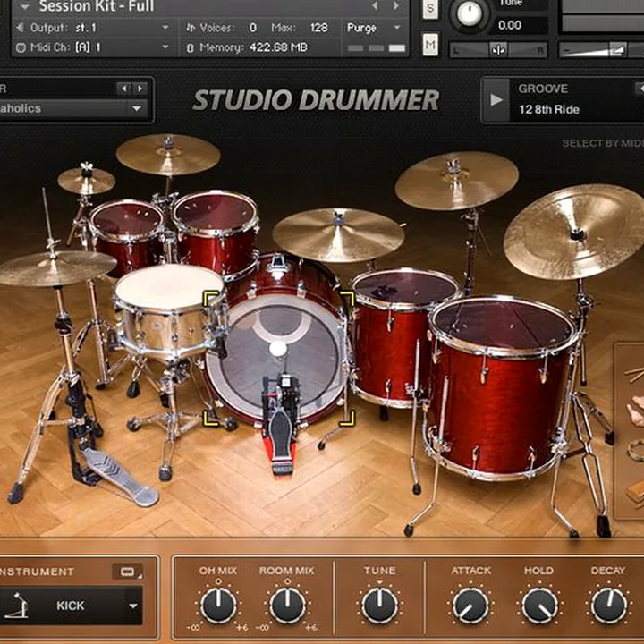Click the STUDIO DRUMMER logo
The image size is (644, 644).
(316, 100)
